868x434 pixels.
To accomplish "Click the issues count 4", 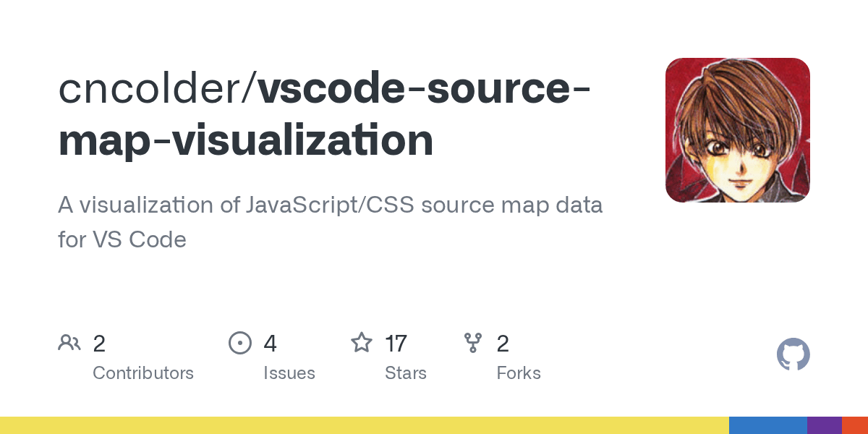I will pos(270,344).
